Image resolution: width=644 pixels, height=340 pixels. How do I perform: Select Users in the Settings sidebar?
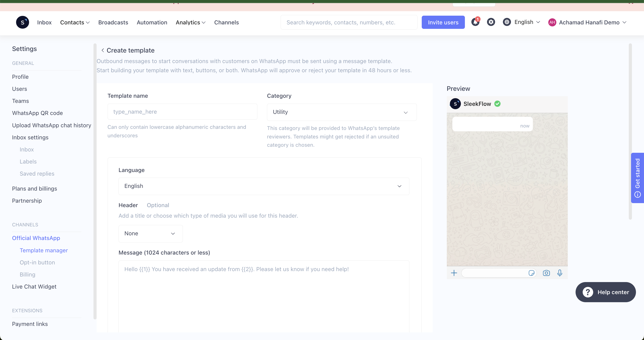tap(19, 89)
